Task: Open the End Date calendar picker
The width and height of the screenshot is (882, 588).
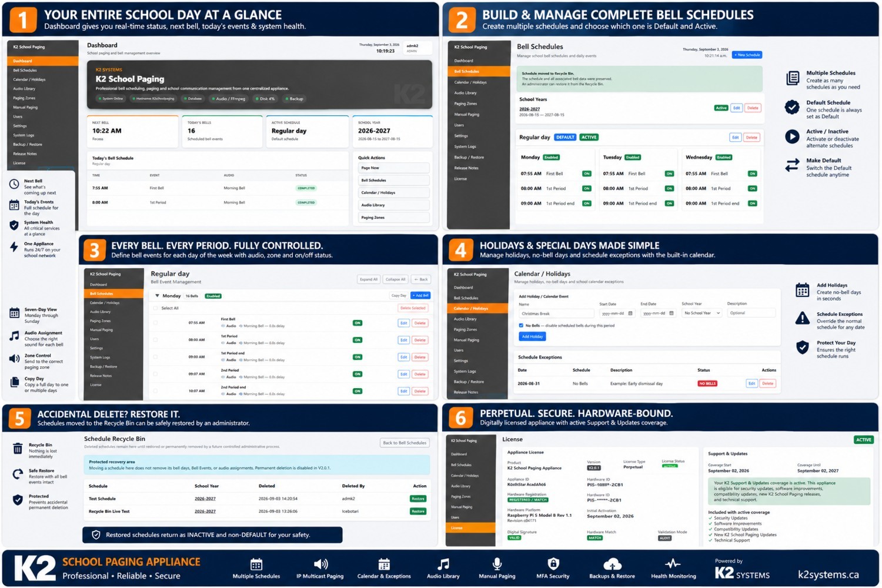Action: pos(671,313)
